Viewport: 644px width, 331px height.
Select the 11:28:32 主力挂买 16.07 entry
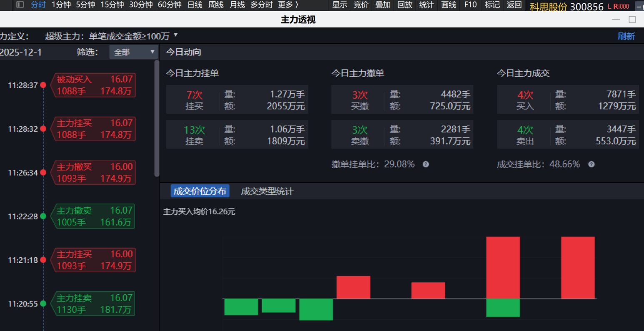pyautogui.click(x=94, y=129)
